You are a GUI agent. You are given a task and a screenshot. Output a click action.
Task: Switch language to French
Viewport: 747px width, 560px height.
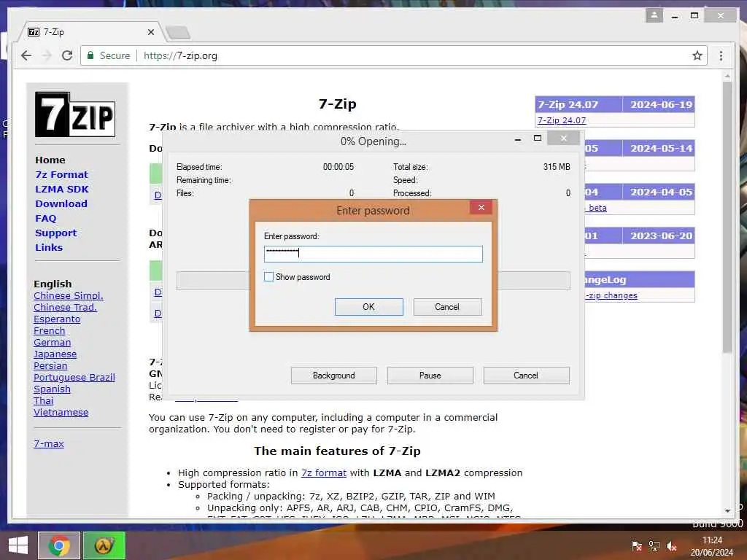pos(49,331)
